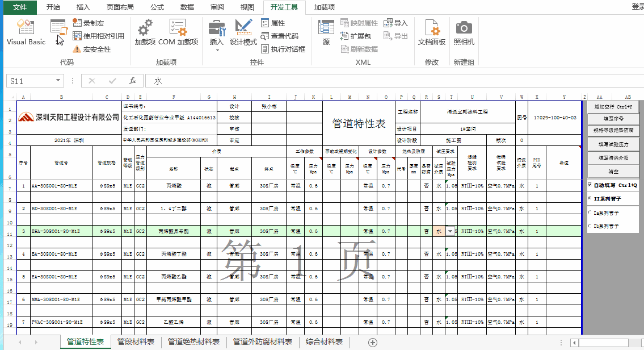
Task: Click the 清空 clear button
Action: tap(613, 172)
